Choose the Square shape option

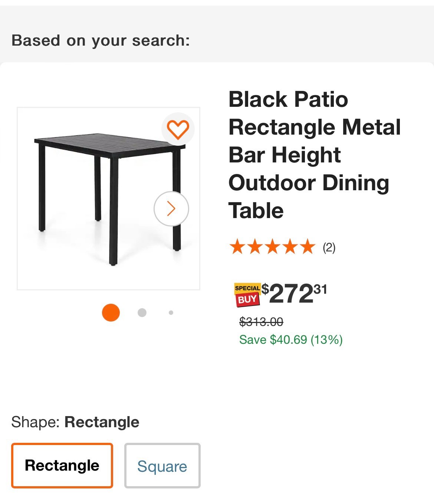(162, 465)
